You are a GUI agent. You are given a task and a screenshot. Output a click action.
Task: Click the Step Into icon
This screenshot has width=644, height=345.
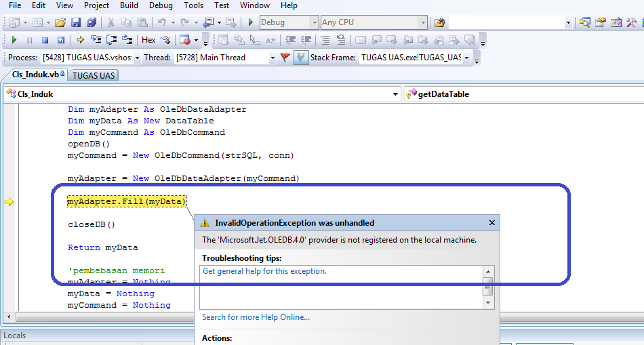point(96,40)
